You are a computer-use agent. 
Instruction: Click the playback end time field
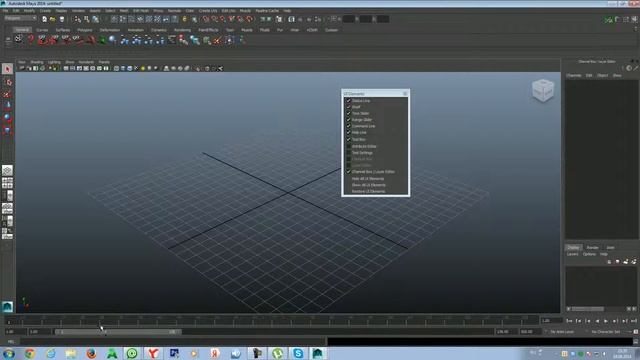pyautogui.click(x=506, y=332)
